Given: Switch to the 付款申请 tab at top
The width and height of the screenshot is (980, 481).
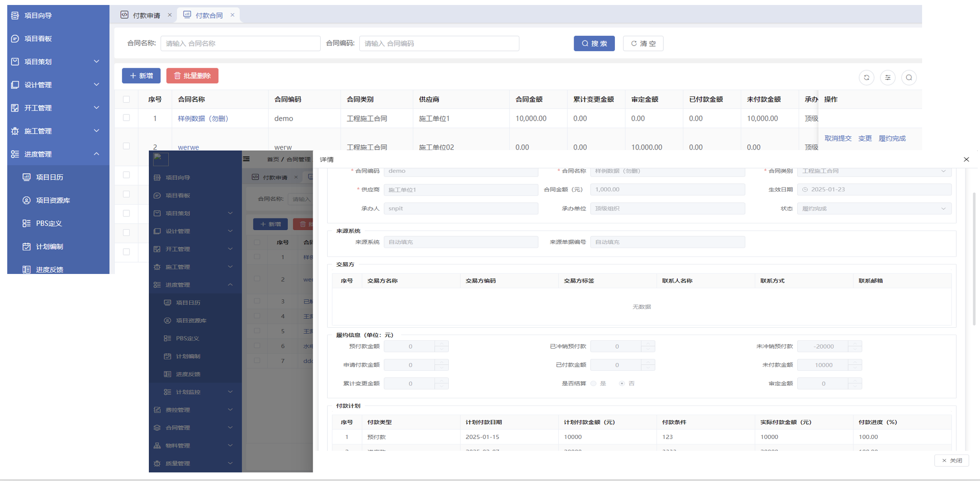Looking at the screenshot, I should pos(146,15).
